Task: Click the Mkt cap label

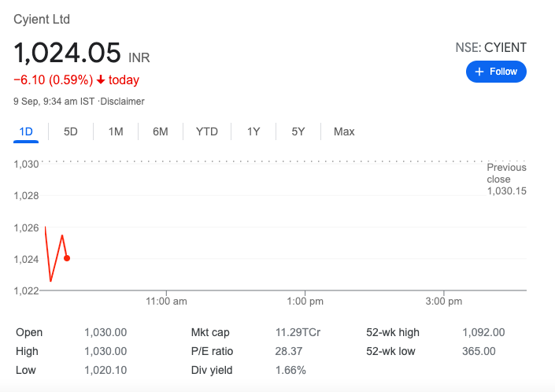Action: point(210,332)
